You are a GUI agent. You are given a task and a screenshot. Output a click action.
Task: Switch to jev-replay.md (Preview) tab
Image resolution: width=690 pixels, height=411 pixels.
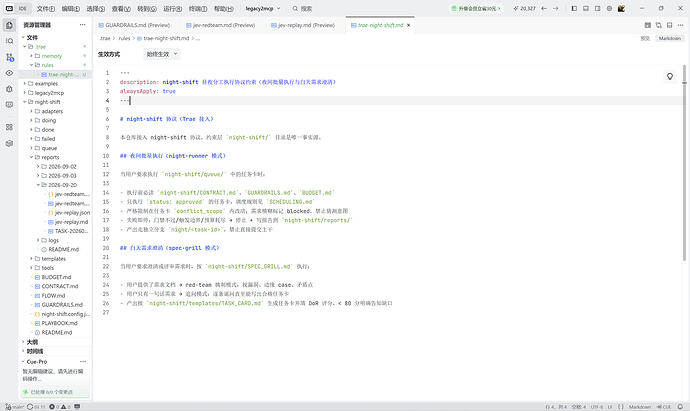(303, 25)
